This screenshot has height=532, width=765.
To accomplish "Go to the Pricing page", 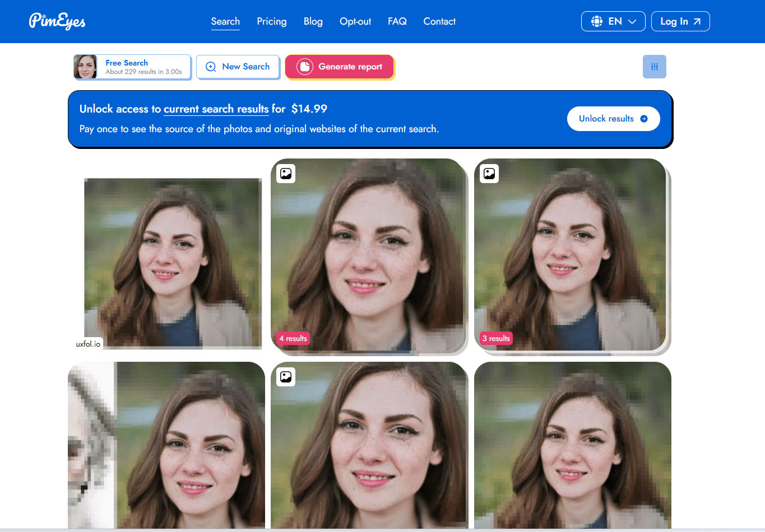I will coord(271,21).
